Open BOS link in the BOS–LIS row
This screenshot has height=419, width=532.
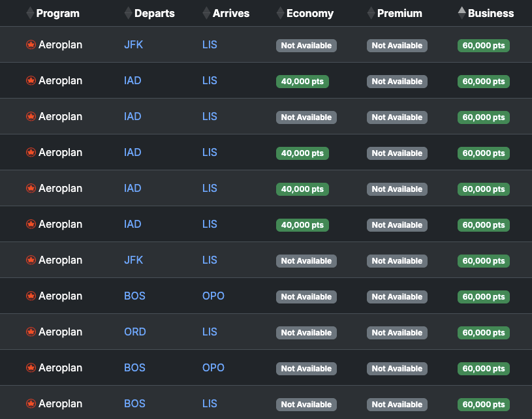point(134,404)
